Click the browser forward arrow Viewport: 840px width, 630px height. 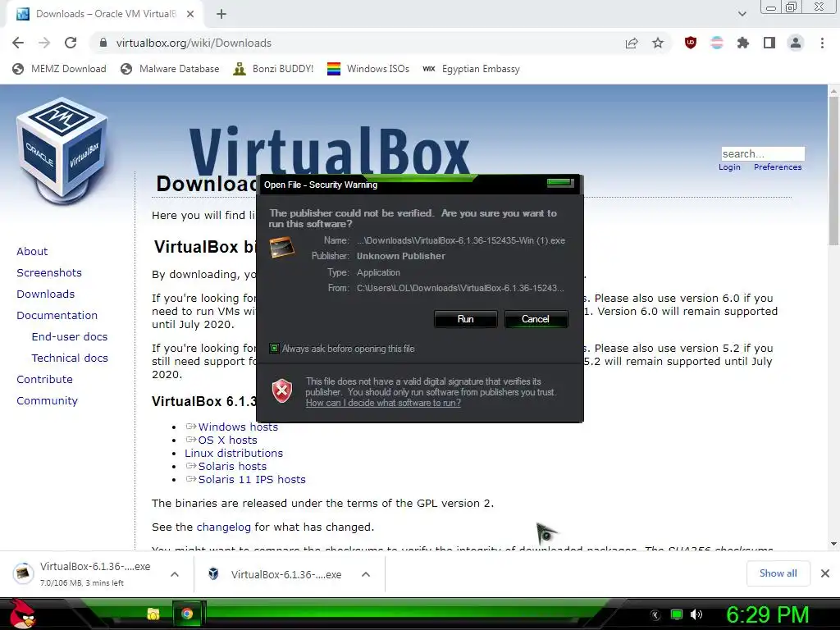click(44, 43)
